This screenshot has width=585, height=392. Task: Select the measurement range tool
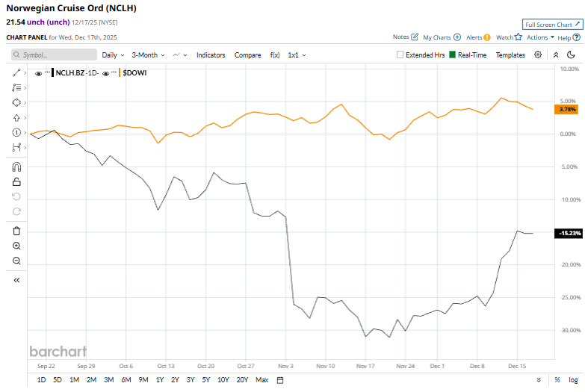click(x=16, y=147)
